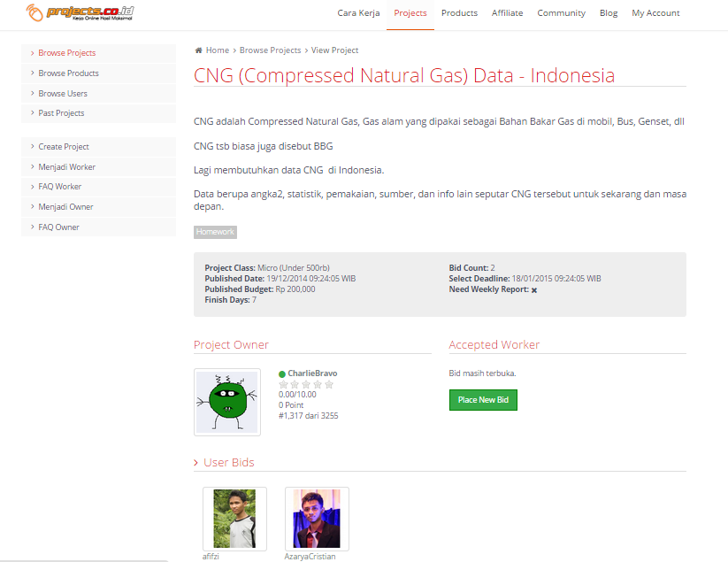Image resolution: width=728 pixels, height=562 pixels.
Task: Go to the Blog page
Action: (609, 13)
